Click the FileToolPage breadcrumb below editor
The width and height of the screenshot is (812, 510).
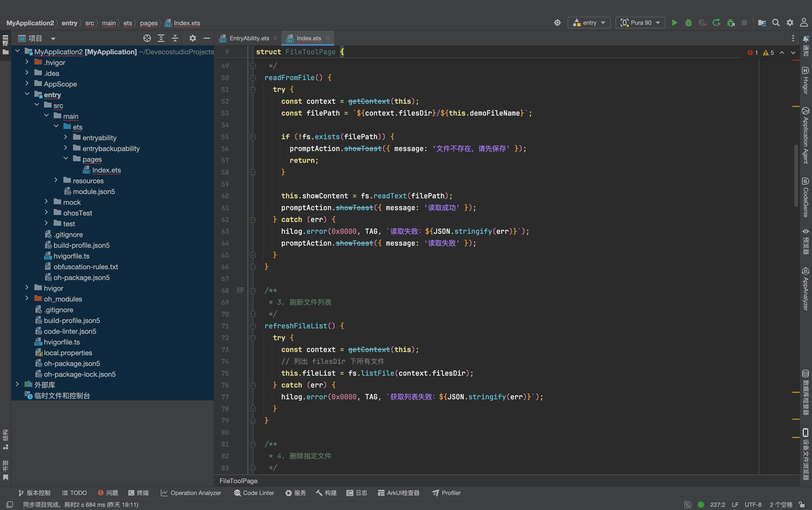tap(238, 481)
